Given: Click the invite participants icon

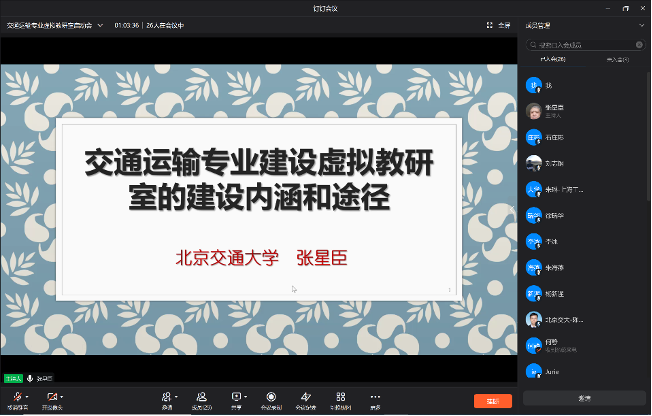Looking at the screenshot, I should pyautogui.click(x=166, y=397).
